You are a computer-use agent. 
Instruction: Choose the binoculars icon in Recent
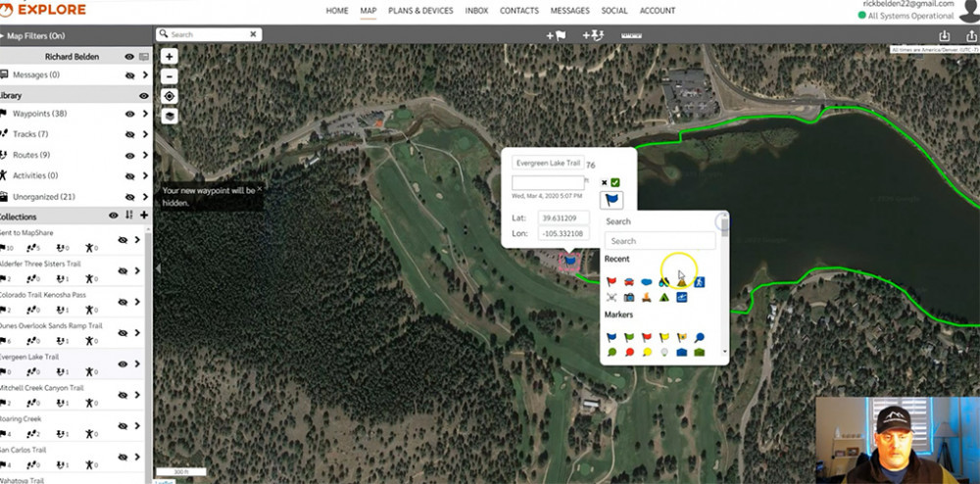(x=663, y=281)
